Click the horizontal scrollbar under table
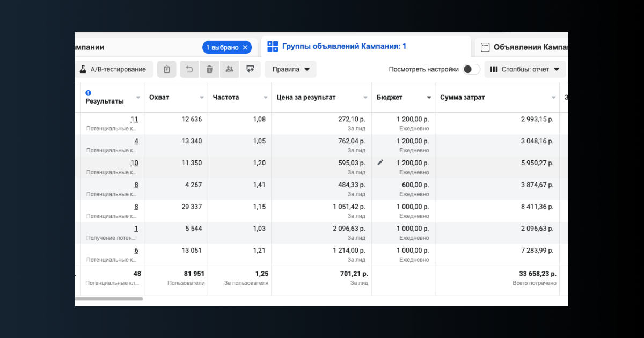 pos(109,298)
